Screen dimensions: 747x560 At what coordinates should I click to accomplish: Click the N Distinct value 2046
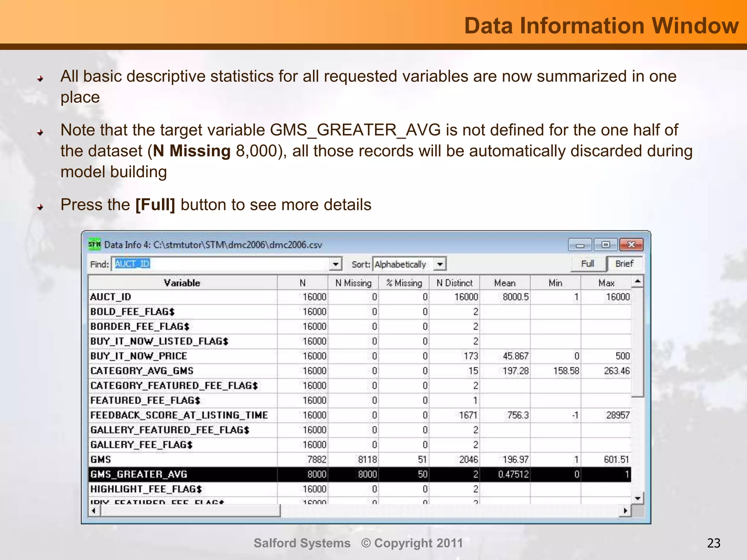(x=468, y=460)
